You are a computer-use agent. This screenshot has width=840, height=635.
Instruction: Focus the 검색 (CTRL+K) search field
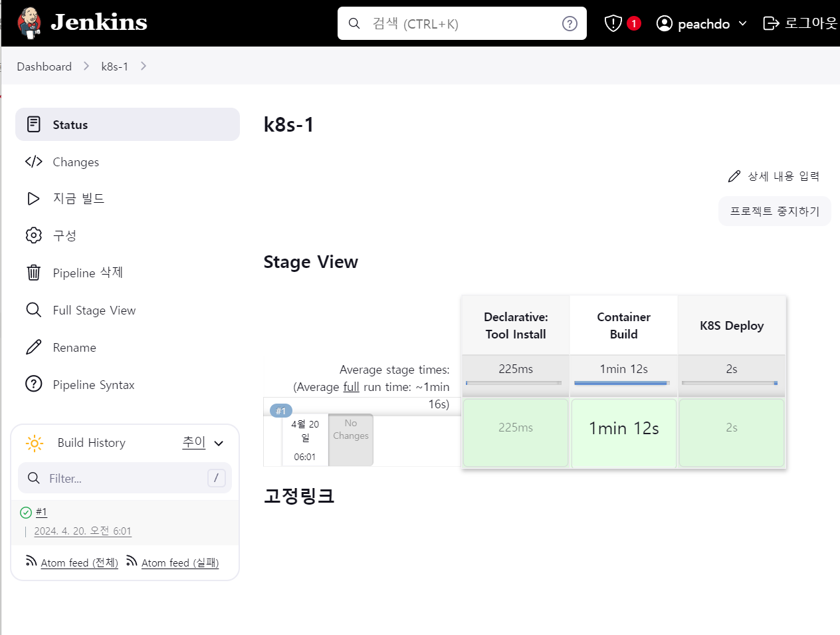click(x=462, y=23)
